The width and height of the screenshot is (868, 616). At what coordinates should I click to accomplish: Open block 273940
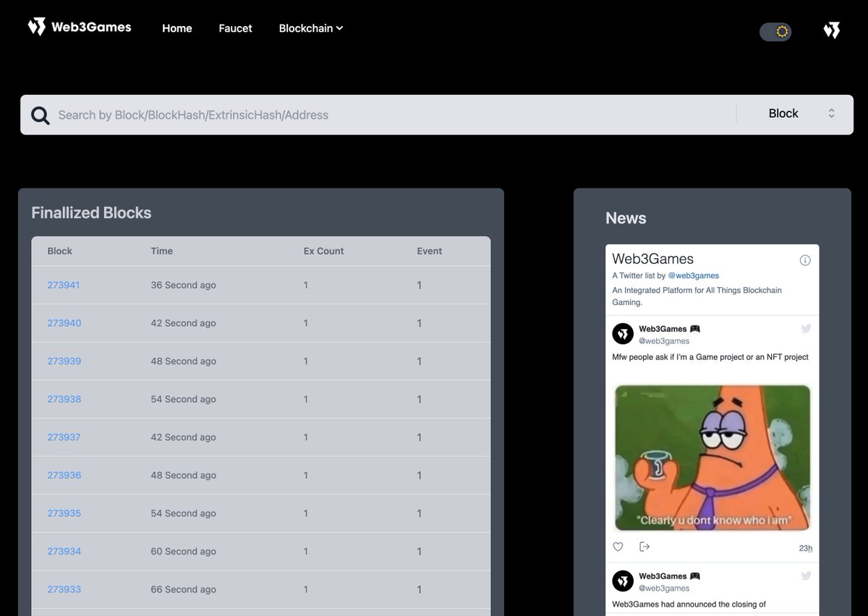click(64, 323)
